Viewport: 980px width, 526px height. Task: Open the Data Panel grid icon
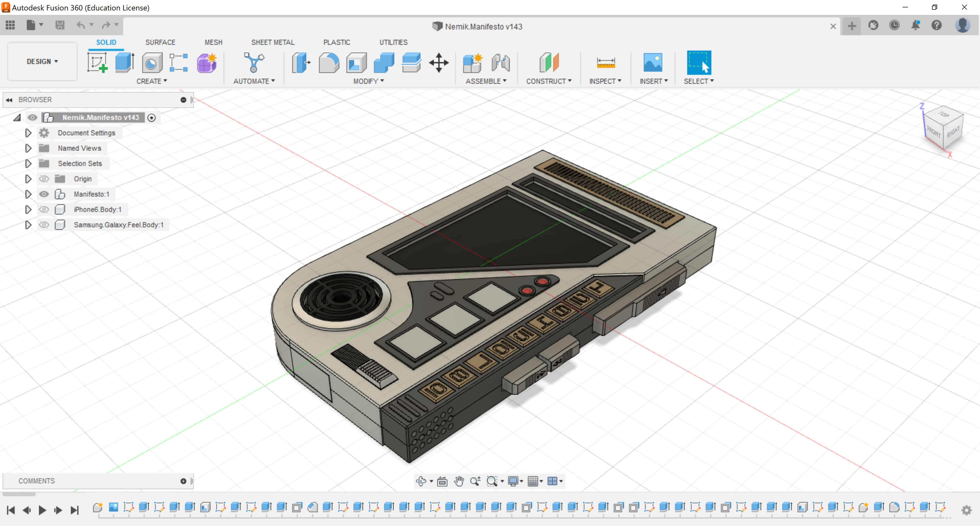click(10, 25)
